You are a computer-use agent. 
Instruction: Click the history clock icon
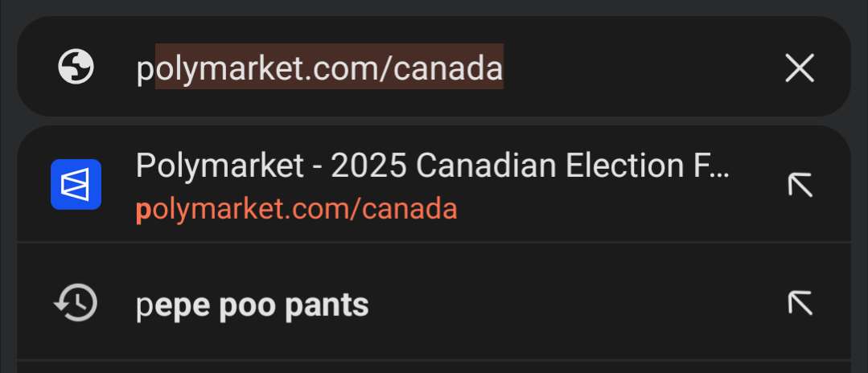(x=76, y=303)
